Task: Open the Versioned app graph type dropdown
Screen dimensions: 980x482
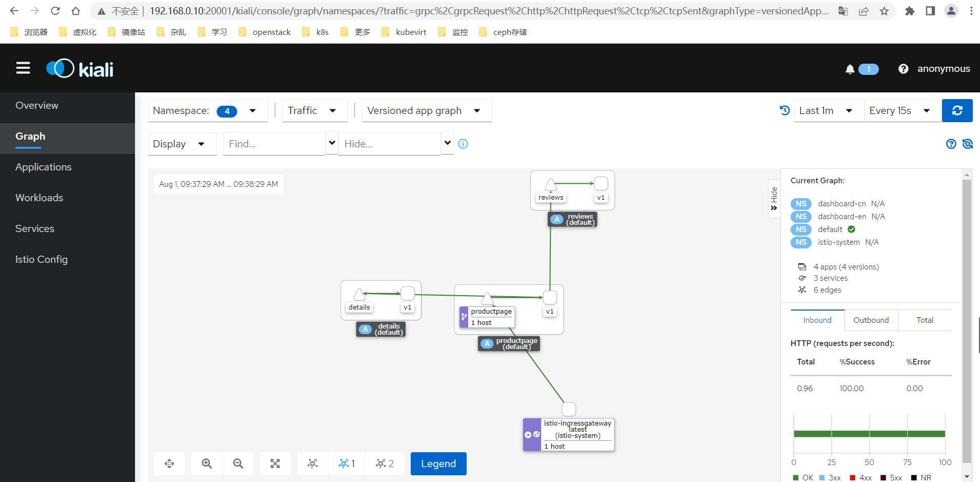Action: click(x=427, y=111)
